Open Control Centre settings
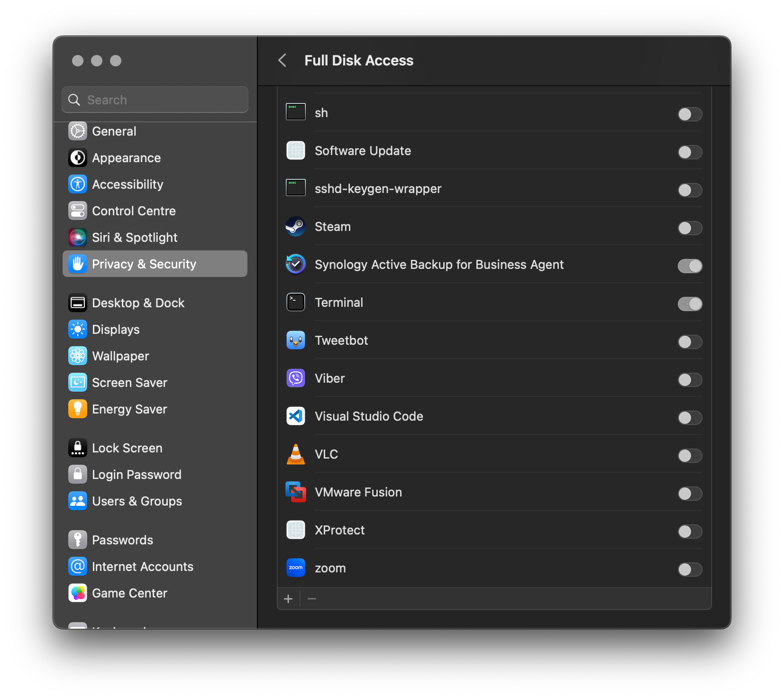 point(155,211)
